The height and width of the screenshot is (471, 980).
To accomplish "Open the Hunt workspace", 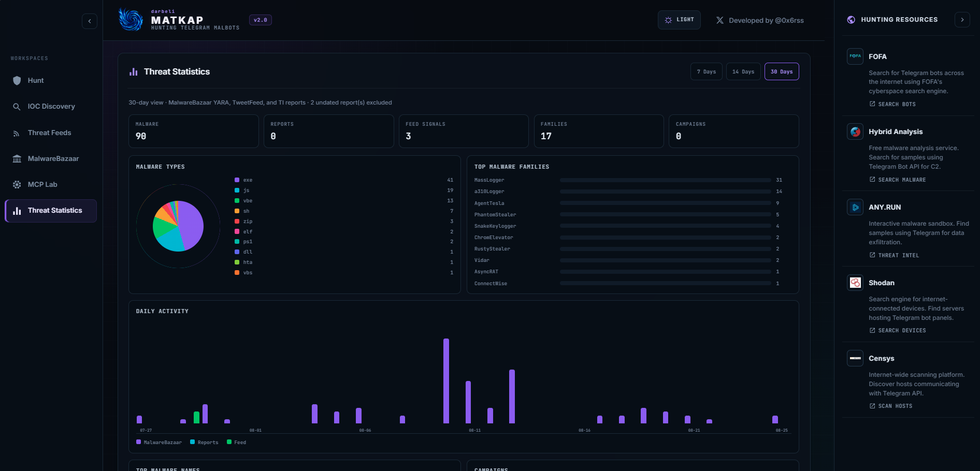I will [51, 80].
